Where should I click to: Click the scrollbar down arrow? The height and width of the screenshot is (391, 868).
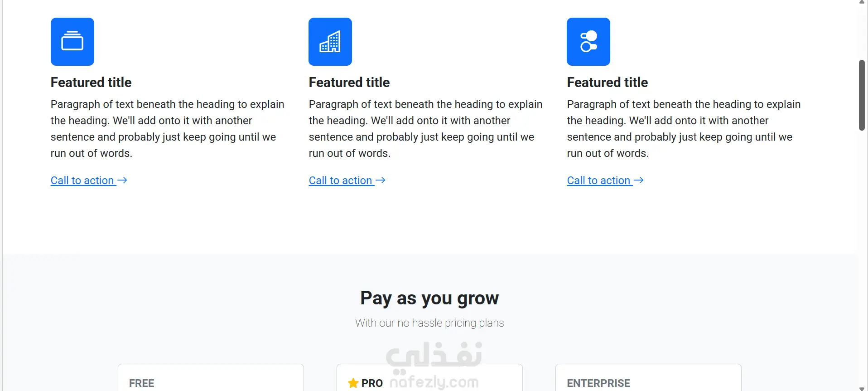coord(862,389)
